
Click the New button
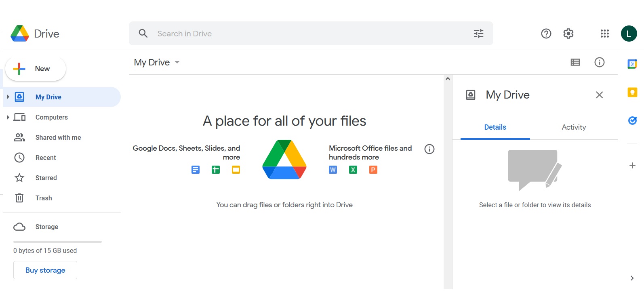click(x=36, y=69)
